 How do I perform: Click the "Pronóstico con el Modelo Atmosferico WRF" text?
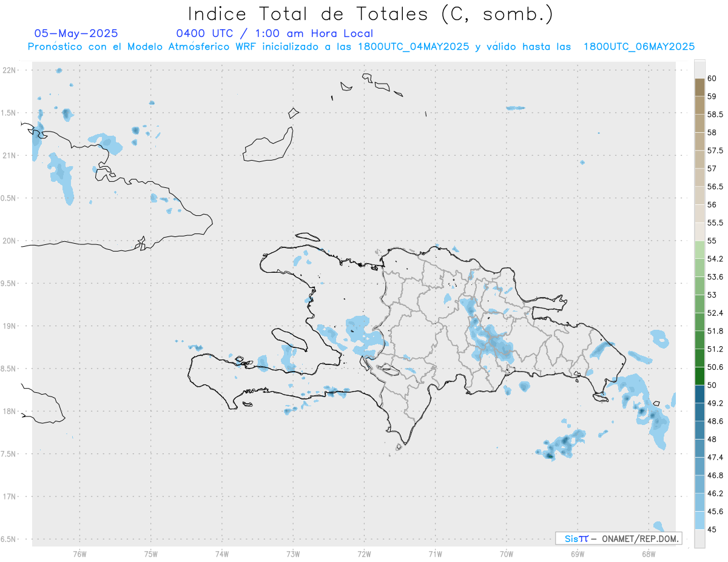tap(144, 47)
